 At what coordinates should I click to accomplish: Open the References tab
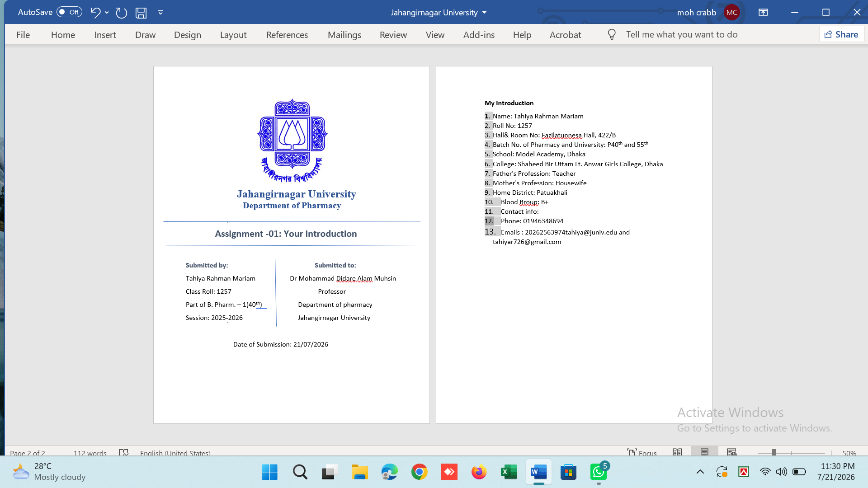287,35
